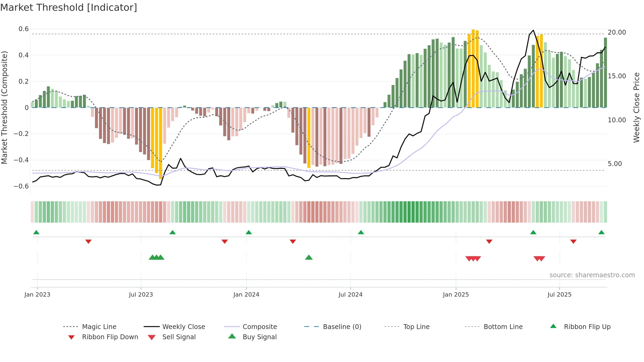
Task: Click the Jul 2024 x-axis label
Action: click(x=350, y=294)
